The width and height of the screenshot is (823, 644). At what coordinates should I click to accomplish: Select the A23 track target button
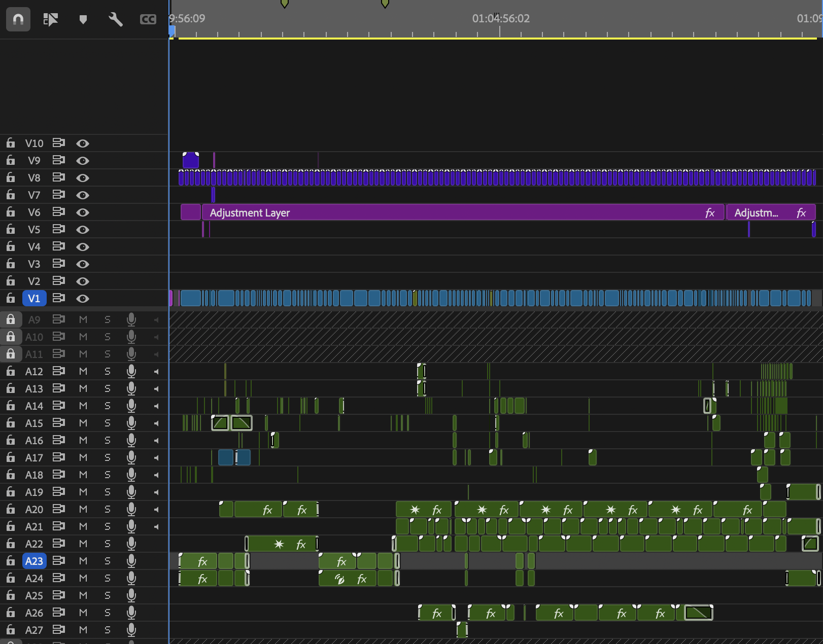tap(34, 561)
